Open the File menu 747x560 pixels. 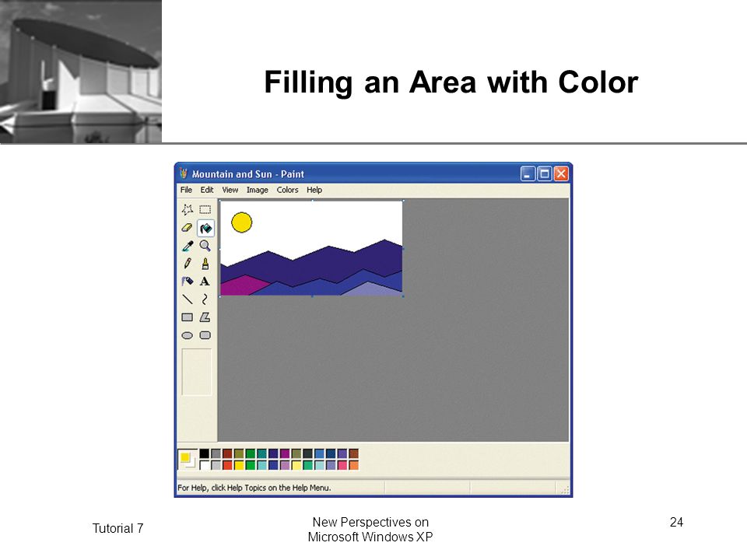[x=186, y=190]
